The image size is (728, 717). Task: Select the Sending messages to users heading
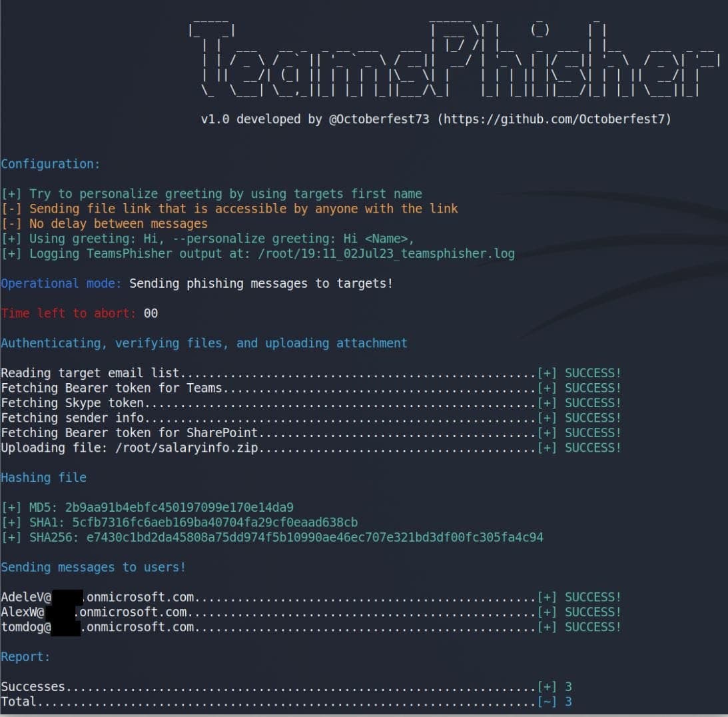point(93,566)
